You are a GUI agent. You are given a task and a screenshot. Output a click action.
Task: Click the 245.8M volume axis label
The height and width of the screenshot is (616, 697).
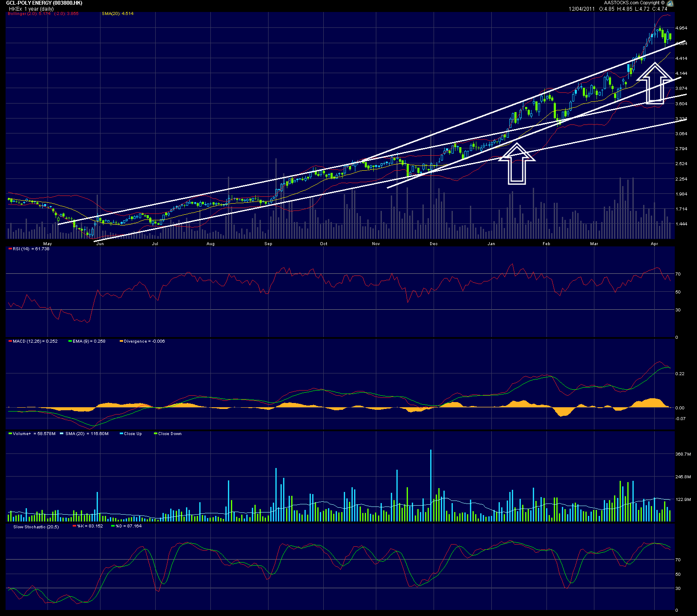click(x=683, y=477)
